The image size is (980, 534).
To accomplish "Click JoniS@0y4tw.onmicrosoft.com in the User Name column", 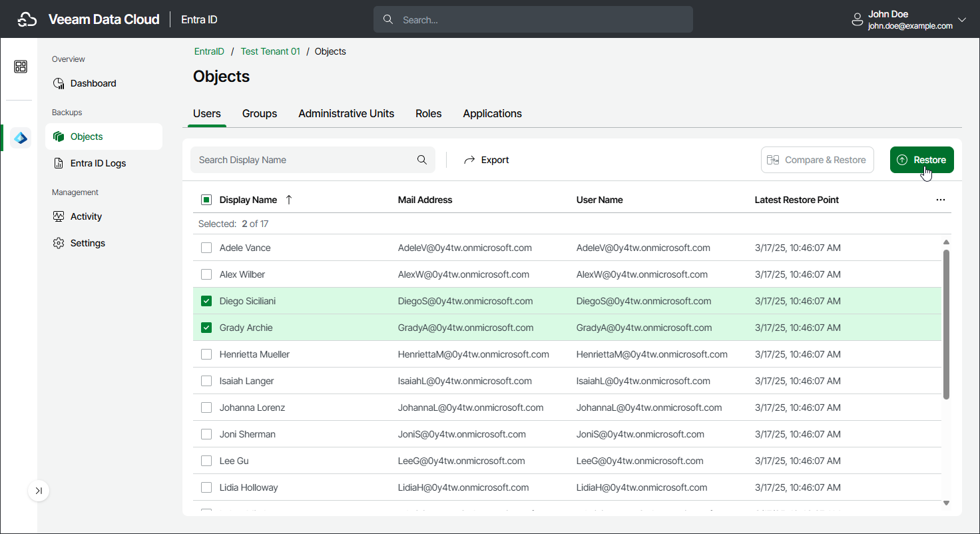I will [640, 434].
